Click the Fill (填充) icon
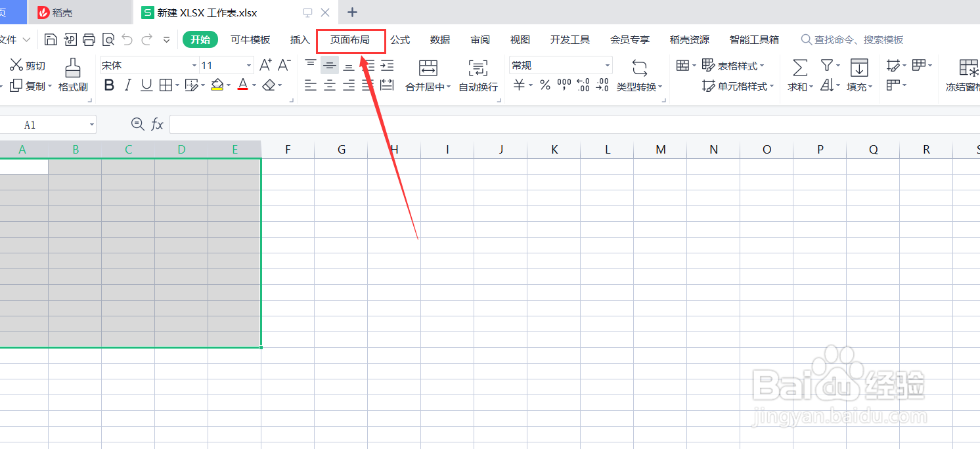The image size is (980, 449). 859,68
